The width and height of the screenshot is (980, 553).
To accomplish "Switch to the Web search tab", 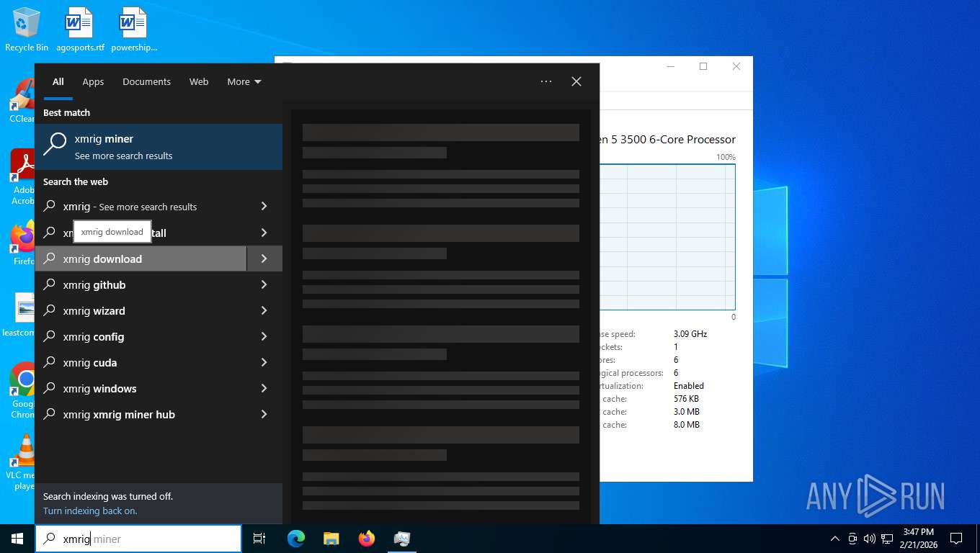I will 199,81.
